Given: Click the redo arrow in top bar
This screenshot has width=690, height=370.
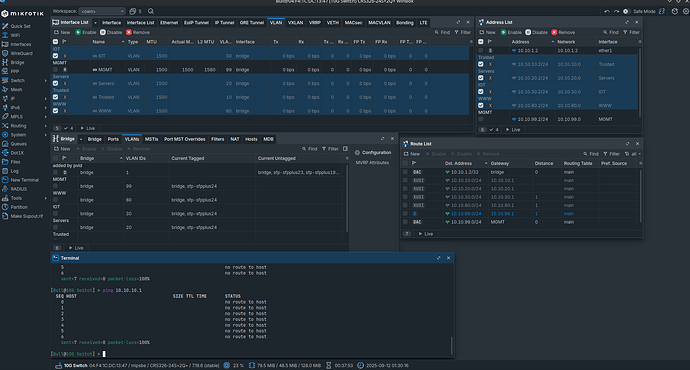Looking at the screenshot, I should pos(617,11).
